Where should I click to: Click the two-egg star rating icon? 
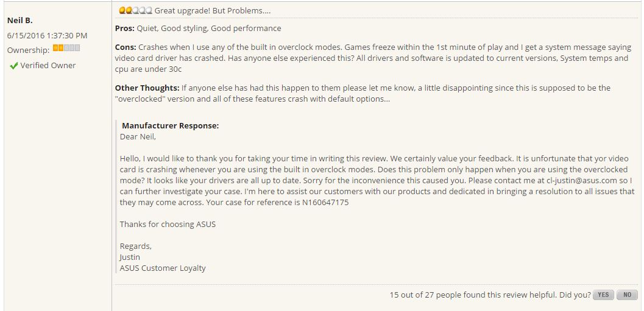(135, 11)
